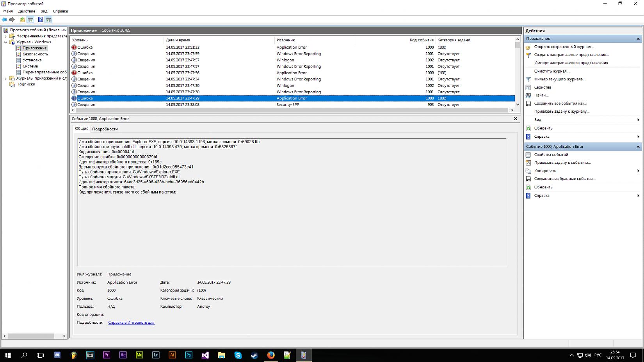Screen dimensions: 644x362
Task: Open the Справка menu in the menu bar
Action: (x=60, y=11)
